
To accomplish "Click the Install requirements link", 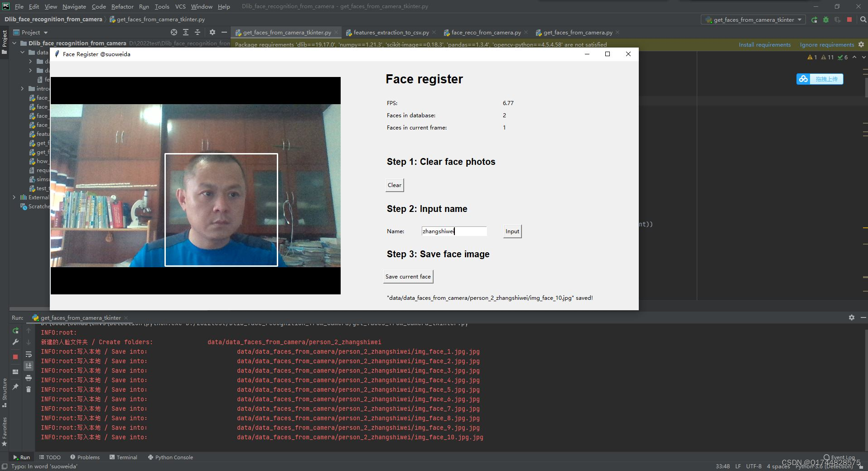I will click(765, 44).
